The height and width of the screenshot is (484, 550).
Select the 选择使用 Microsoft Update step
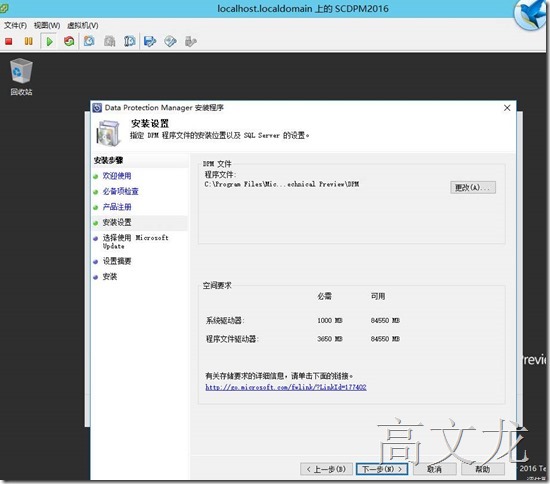(x=135, y=242)
